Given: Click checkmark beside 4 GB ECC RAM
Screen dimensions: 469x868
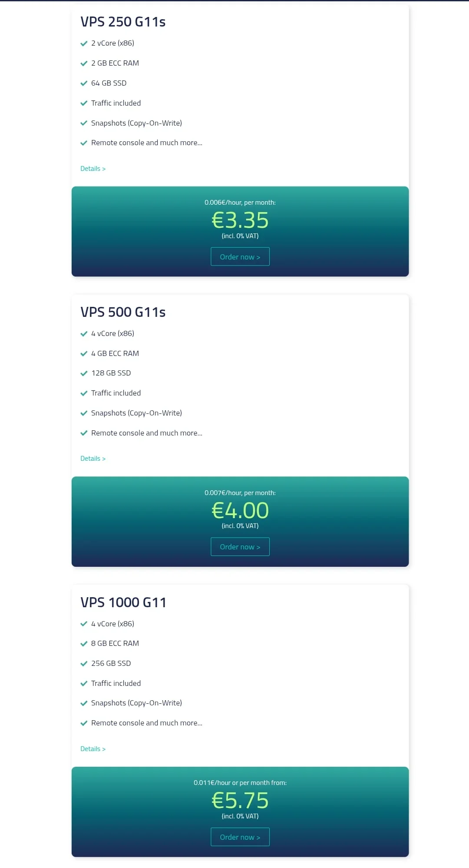Looking at the screenshot, I should (84, 354).
